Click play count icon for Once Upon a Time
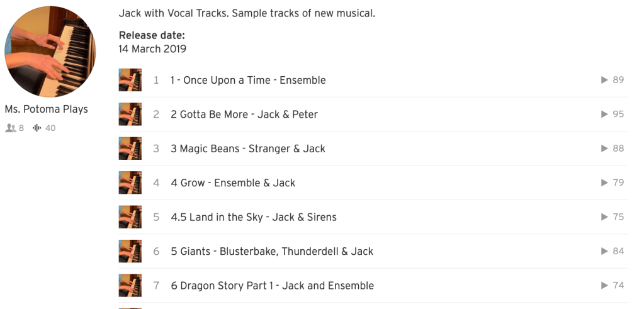The image size is (644, 309). pyautogui.click(x=604, y=80)
